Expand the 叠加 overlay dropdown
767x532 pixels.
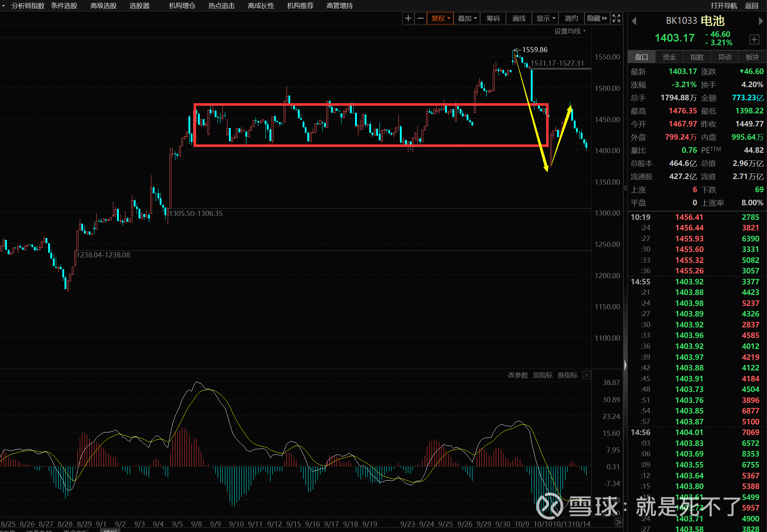point(467,18)
